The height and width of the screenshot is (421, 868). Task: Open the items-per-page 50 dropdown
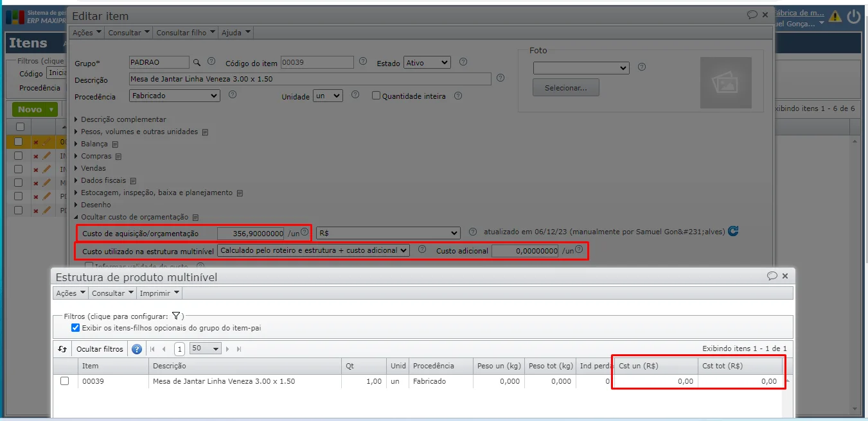(x=206, y=348)
